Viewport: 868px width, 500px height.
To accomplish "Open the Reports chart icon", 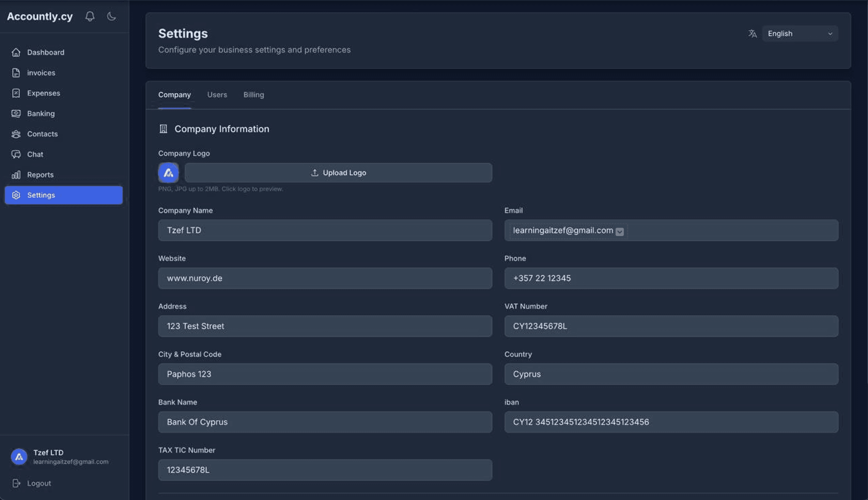I will coord(16,175).
